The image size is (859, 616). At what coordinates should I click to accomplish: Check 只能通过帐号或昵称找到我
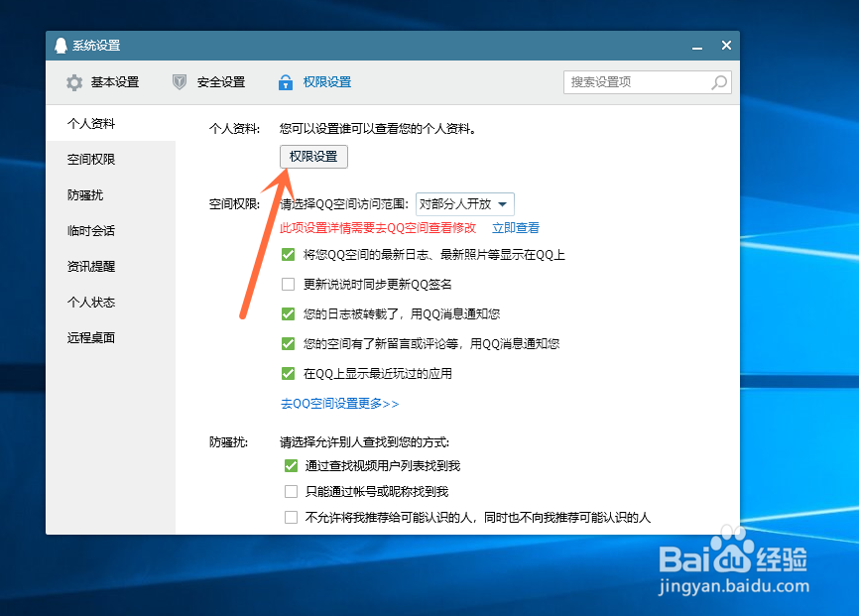pos(291,490)
